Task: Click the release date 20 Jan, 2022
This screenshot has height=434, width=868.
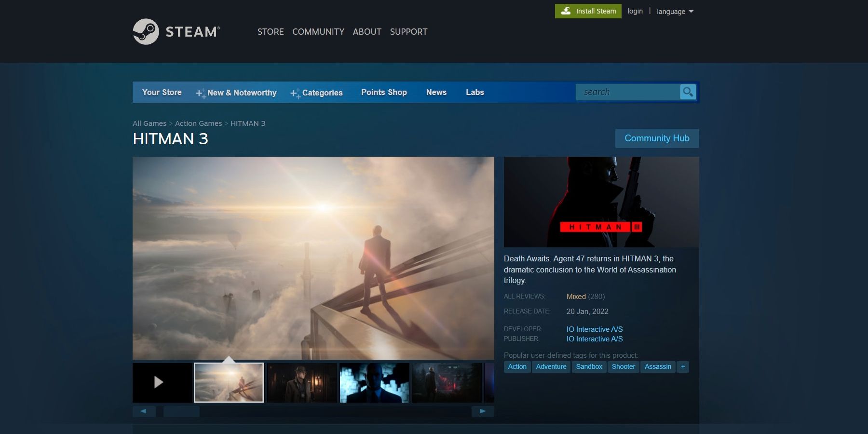Action: (x=587, y=312)
